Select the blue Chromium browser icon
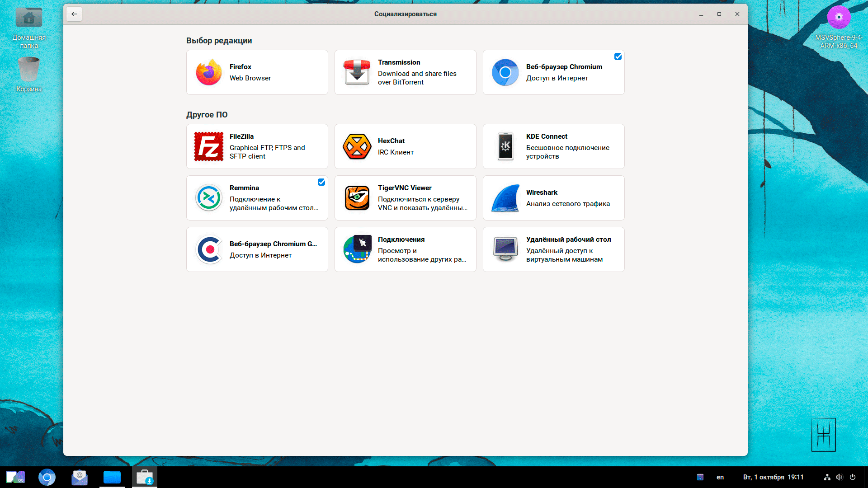 coord(505,72)
